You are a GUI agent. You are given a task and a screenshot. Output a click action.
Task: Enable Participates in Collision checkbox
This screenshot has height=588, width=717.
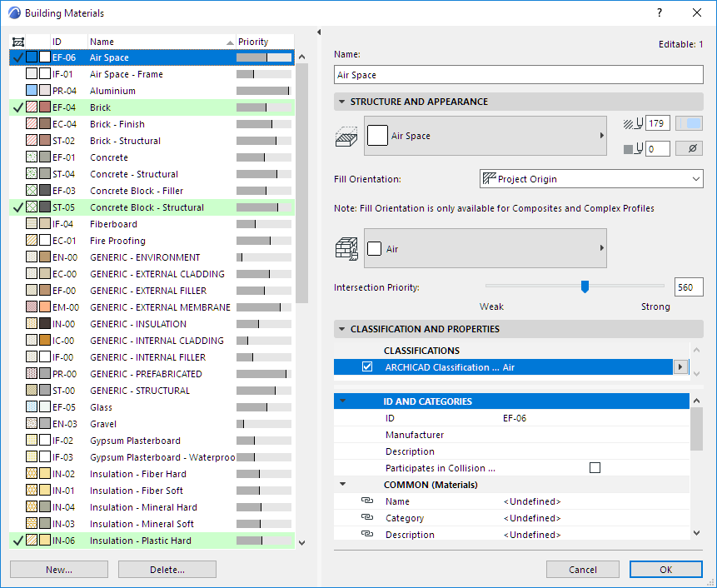tap(595, 468)
